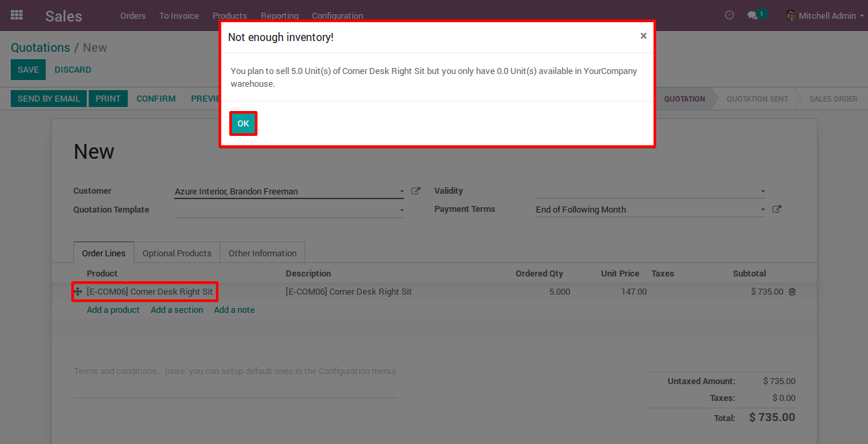Close the Not enough inventory dialog

[x=643, y=36]
